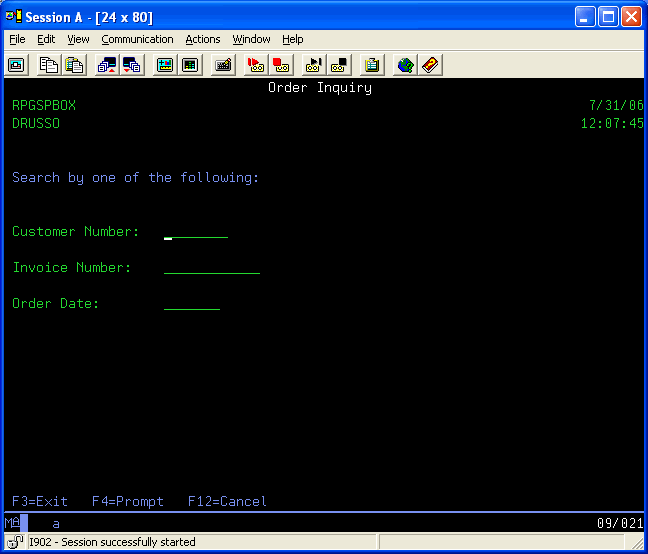Open the Communication menu

pos(137,39)
